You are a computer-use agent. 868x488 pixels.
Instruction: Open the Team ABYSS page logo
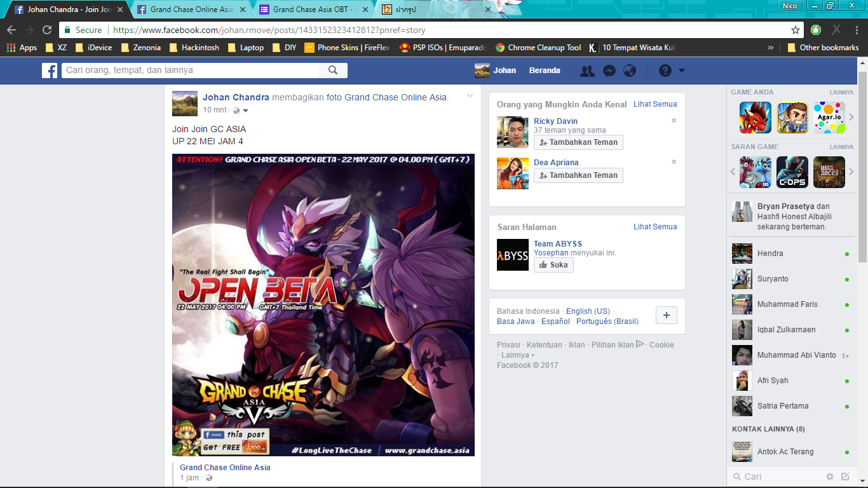pyautogui.click(x=513, y=255)
